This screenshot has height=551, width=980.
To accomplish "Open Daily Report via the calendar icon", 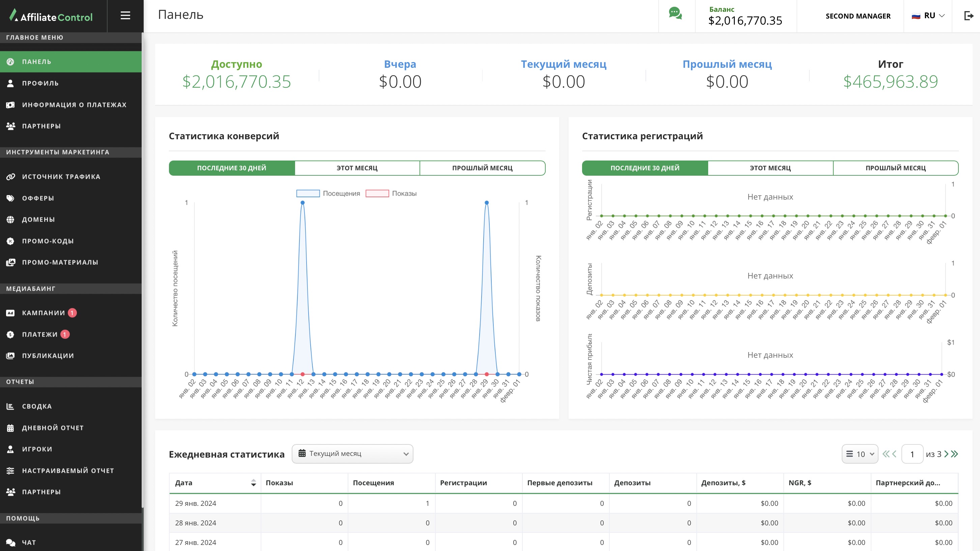I will point(10,428).
